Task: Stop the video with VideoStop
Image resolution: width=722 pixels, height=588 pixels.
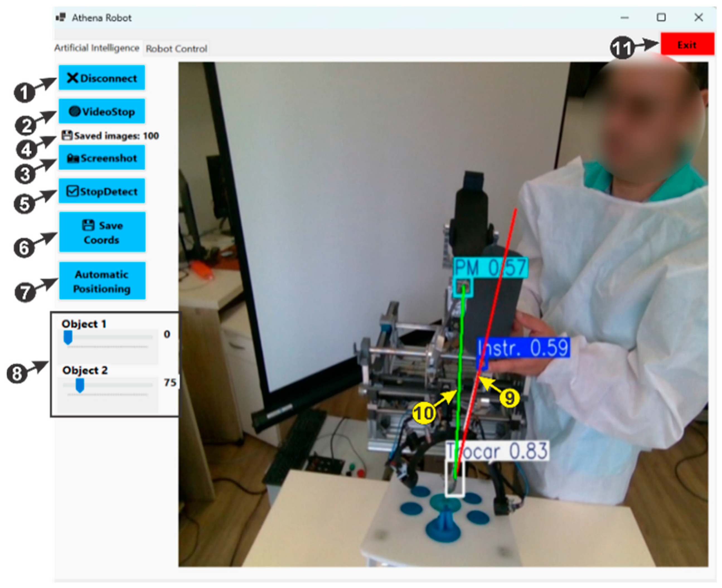Action: 102,111
